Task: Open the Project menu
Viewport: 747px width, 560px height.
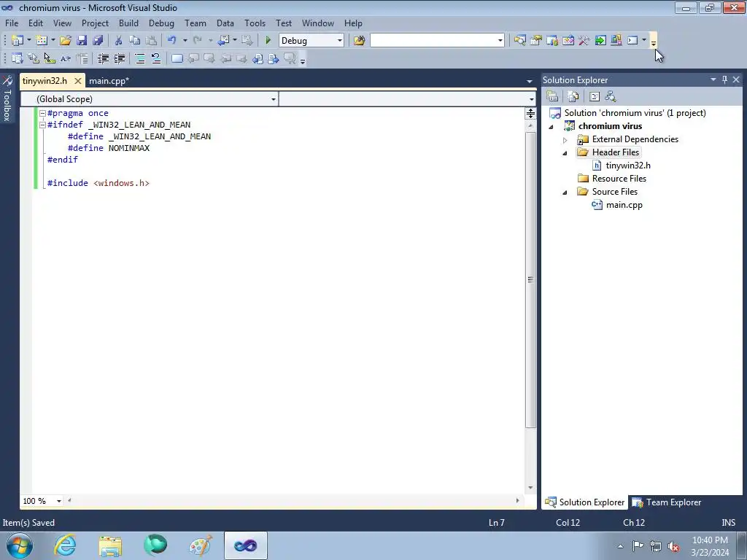Action: tap(95, 23)
